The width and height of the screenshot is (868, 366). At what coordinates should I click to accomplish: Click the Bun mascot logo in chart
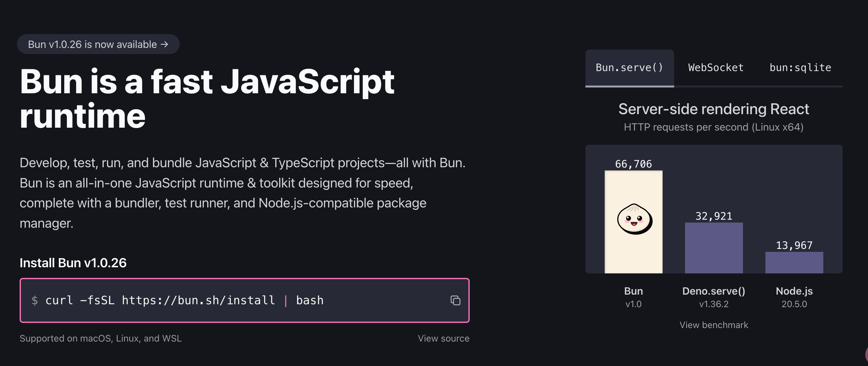[635, 219]
